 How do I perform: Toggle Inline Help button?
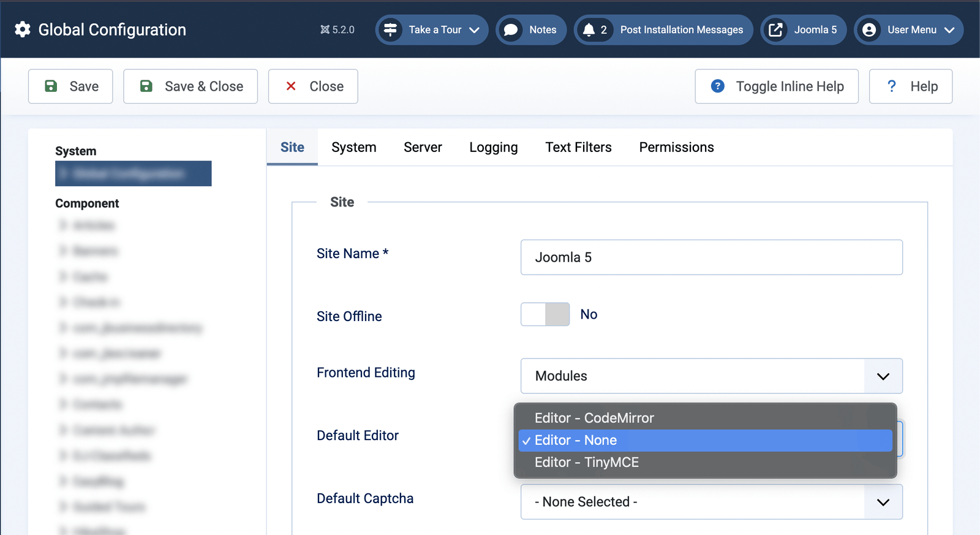[x=777, y=86]
